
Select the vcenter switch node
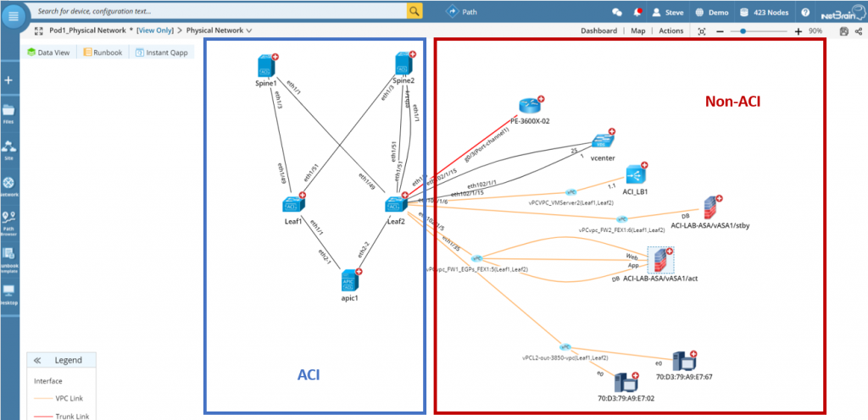601,141
